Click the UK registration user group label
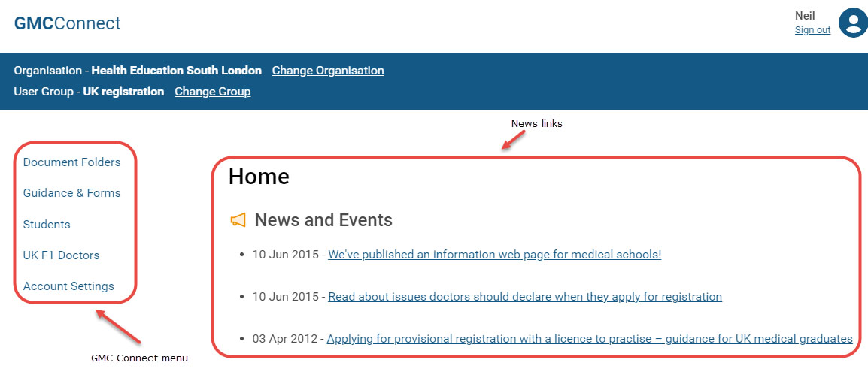868x390 pixels. 123,92
